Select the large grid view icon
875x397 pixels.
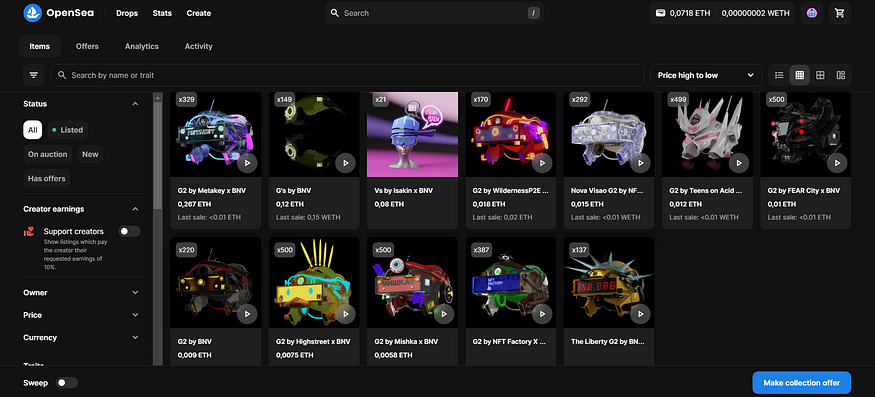click(x=820, y=75)
